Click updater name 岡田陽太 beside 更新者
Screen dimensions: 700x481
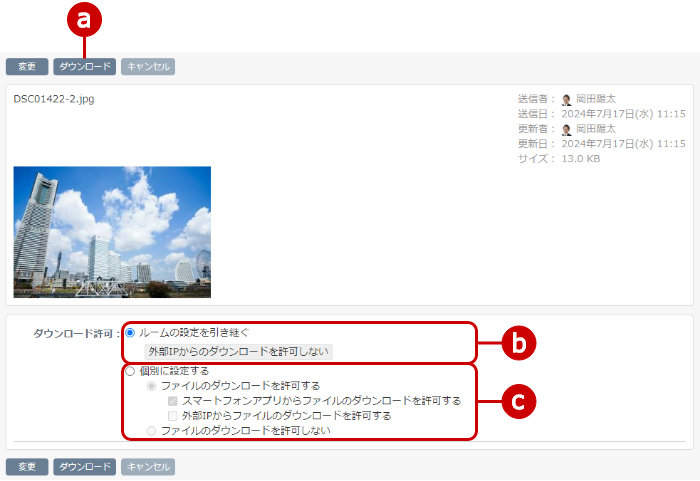point(596,129)
